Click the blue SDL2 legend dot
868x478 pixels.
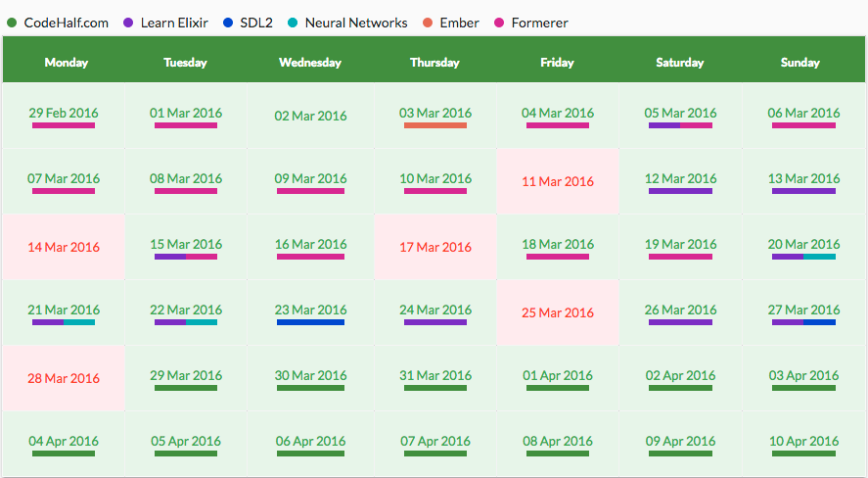[x=227, y=23]
